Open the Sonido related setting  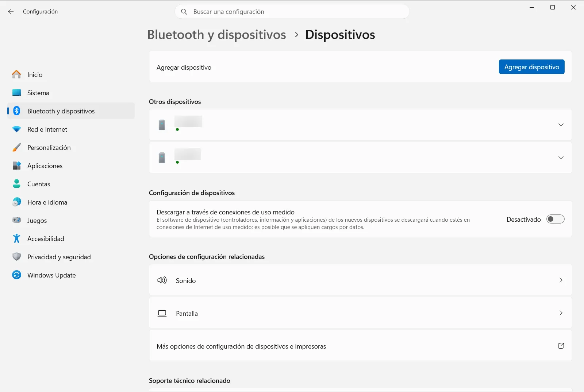[x=360, y=280]
